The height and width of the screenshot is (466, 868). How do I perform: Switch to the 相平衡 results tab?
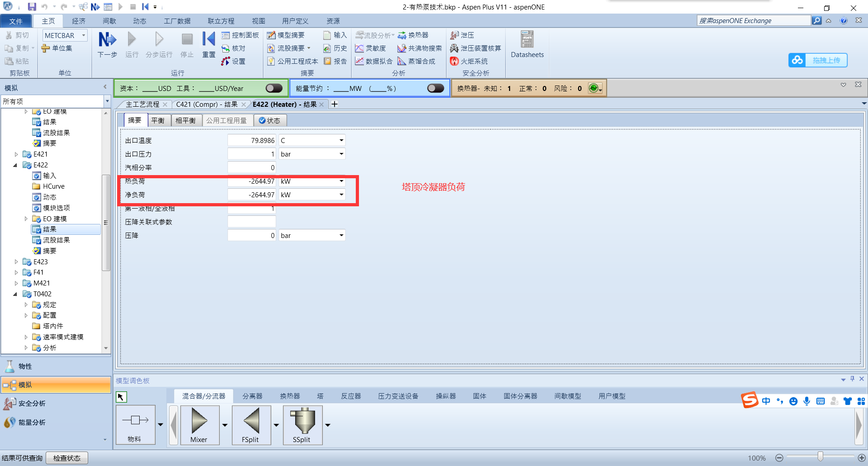coord(185,120)
